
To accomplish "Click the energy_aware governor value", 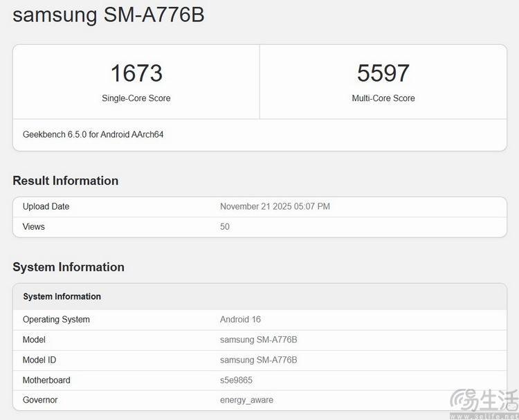I will click(246, 400).
